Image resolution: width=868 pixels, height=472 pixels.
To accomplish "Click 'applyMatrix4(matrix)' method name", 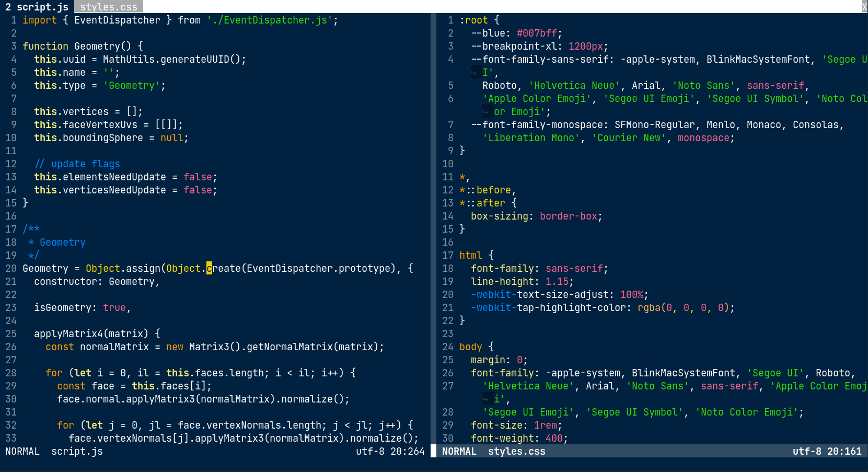I will pyautogui.click(x=91, y=333).
